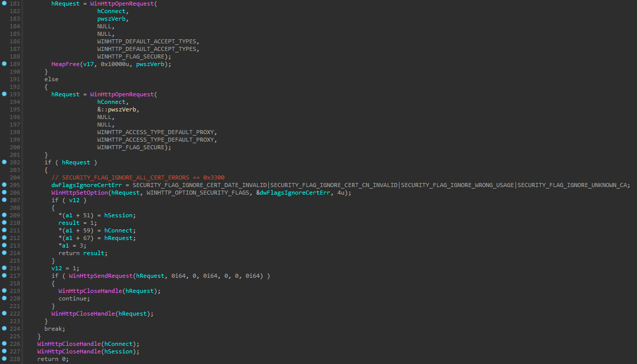Click the breakpoint dot beside line 189
Image resolution: width=637 pixels, height=364 pixels.
pos(5,64)
